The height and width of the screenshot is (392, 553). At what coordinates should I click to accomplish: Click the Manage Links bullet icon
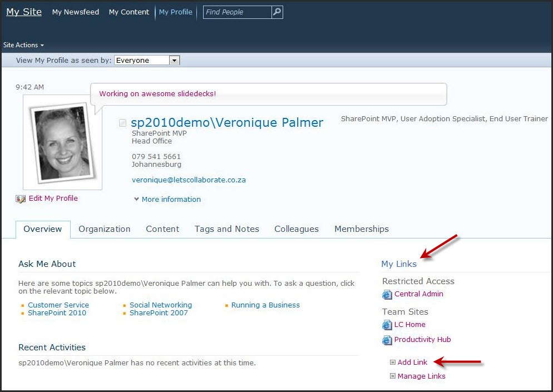click(393, 376)
